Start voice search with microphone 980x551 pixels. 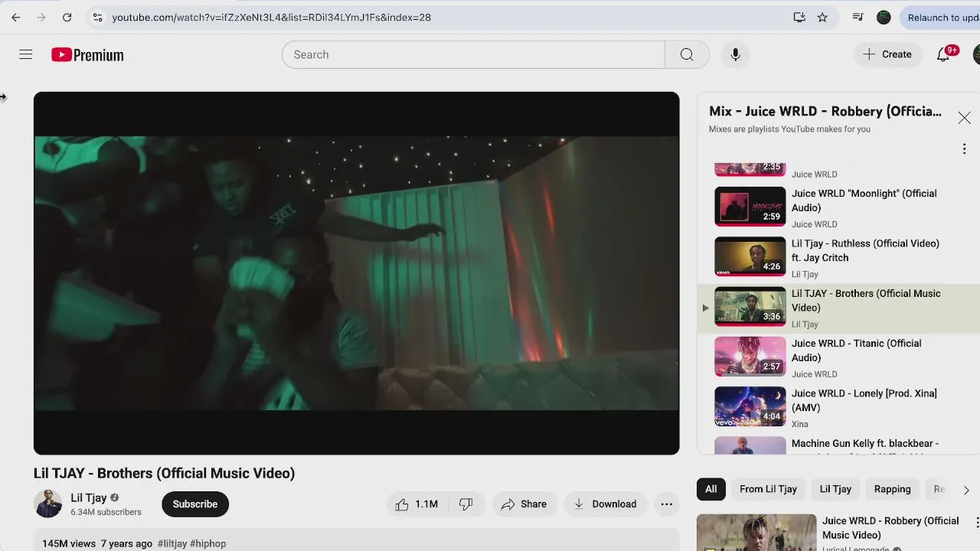[x=735, y=54]
